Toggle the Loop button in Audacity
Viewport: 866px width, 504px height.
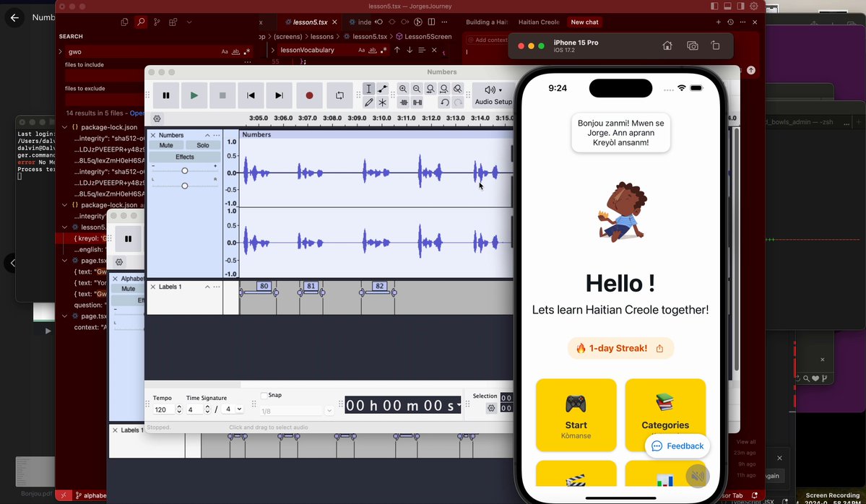tap(339, 95)
